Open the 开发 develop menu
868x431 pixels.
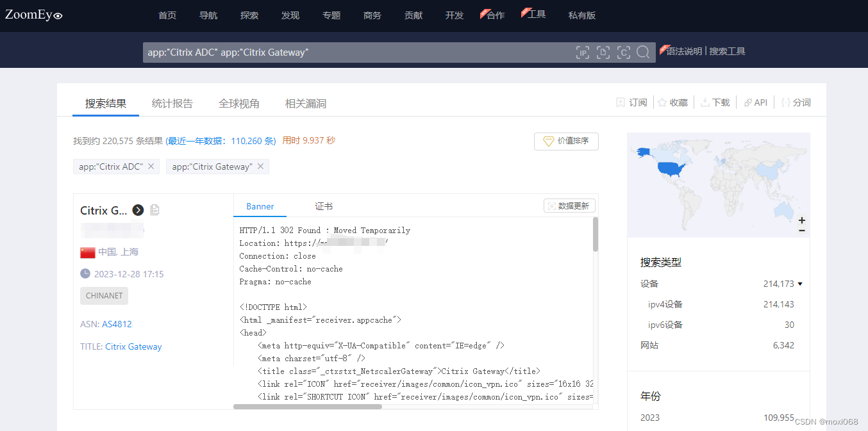pos(455,15)
